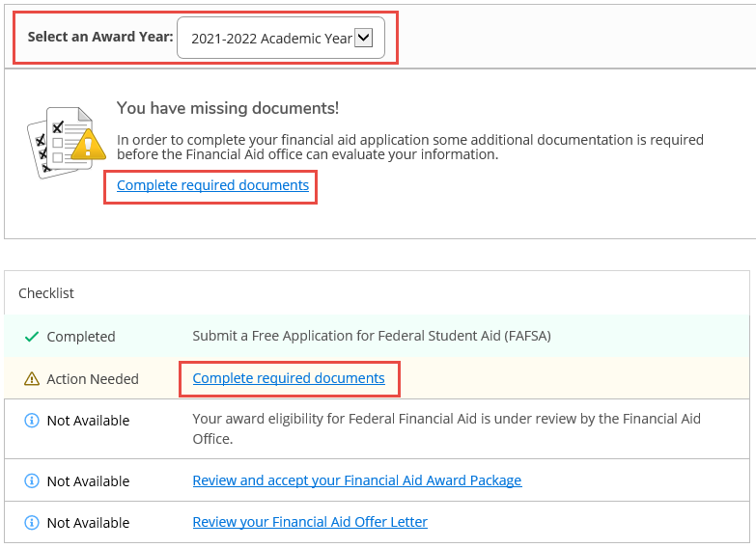Select the 2021-2022 Academic Year combo box
Viewport: 756px width, 548px height.
[x=281, y=38]
